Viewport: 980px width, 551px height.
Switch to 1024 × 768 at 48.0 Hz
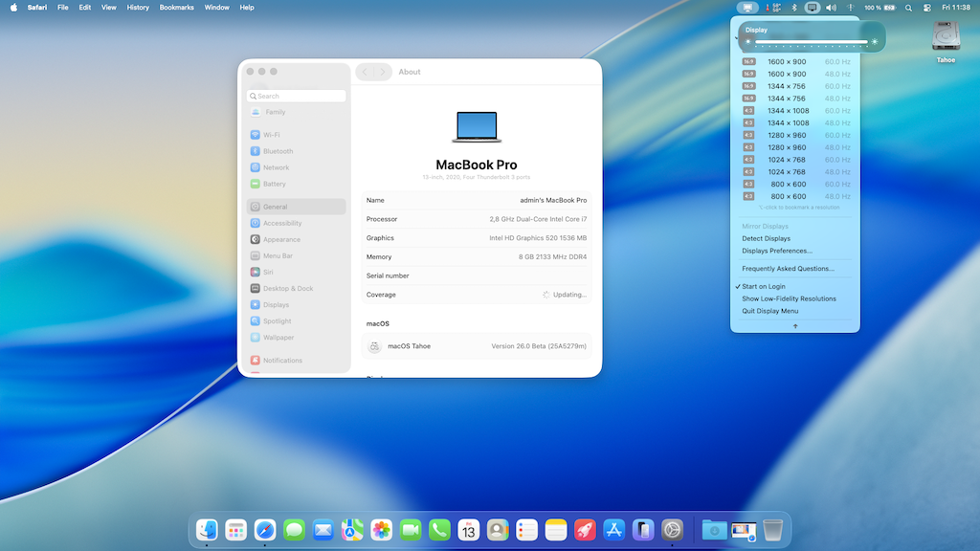(x=795, y=172)
